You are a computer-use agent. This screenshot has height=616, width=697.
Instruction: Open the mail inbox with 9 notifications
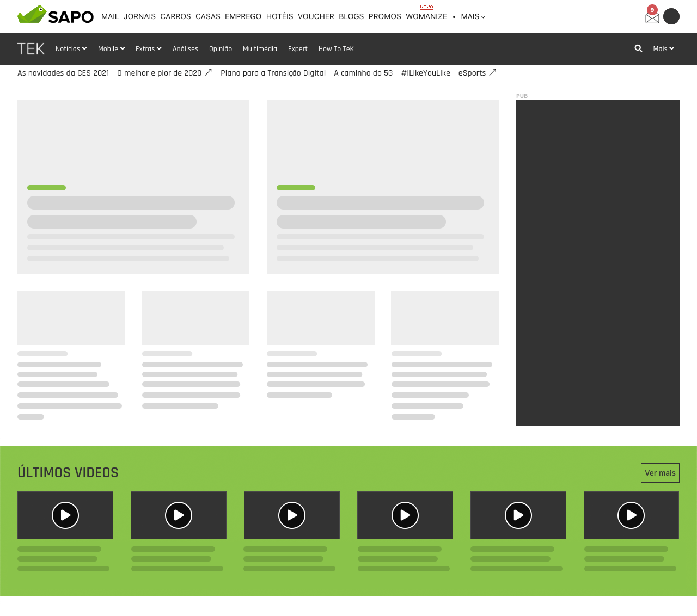pos(652,17)
